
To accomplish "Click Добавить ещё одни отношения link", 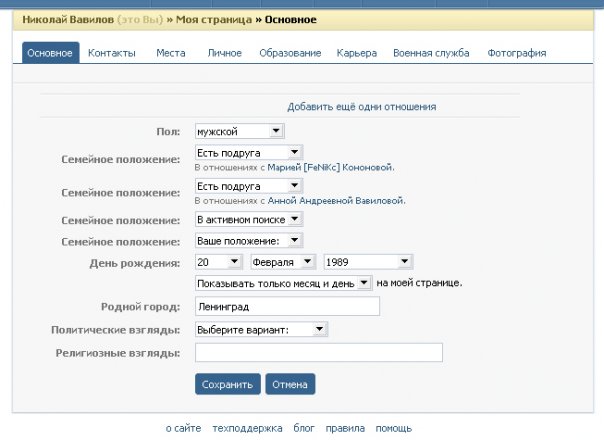I will [x=361, y=106].
